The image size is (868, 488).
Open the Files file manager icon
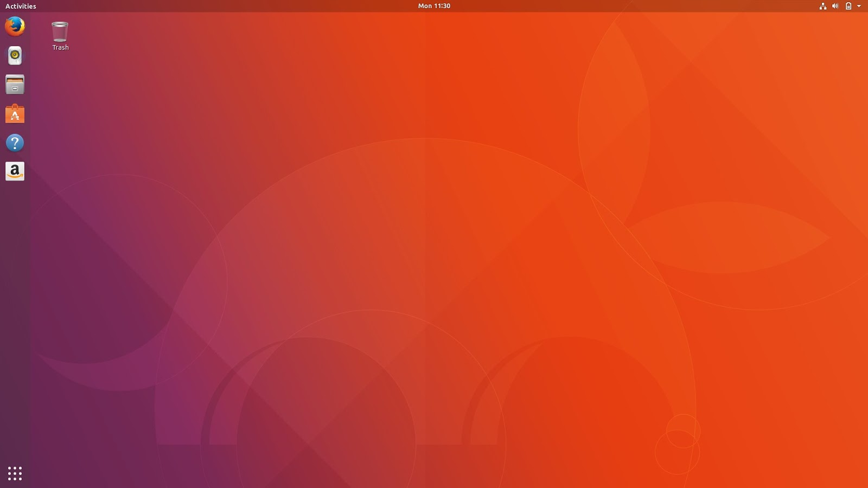(15, 85)
